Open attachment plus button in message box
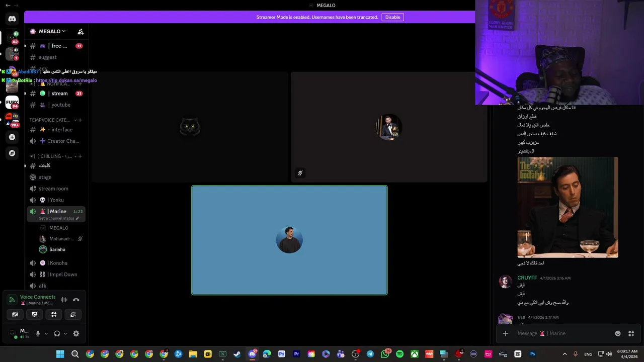 click(506, 333)
